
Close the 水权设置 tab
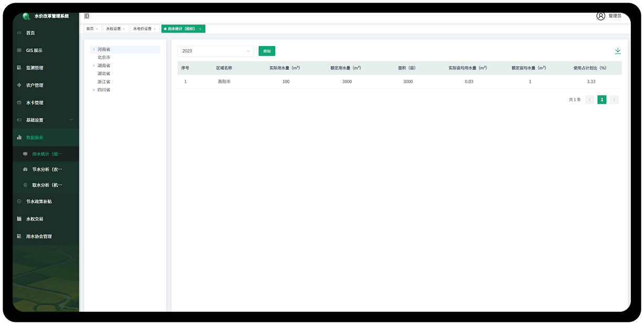click(124, 29)
